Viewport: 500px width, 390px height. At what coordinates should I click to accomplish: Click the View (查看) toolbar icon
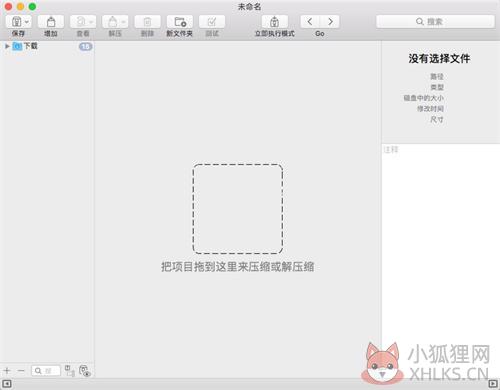(x=80, y=22)
